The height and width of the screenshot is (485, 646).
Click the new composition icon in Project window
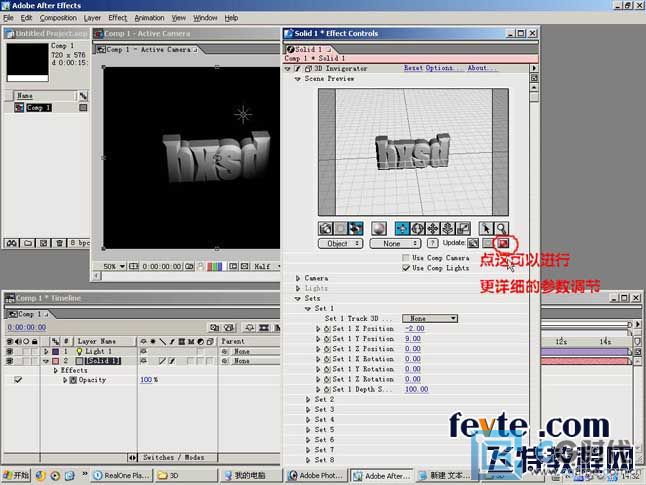(43, 243)
